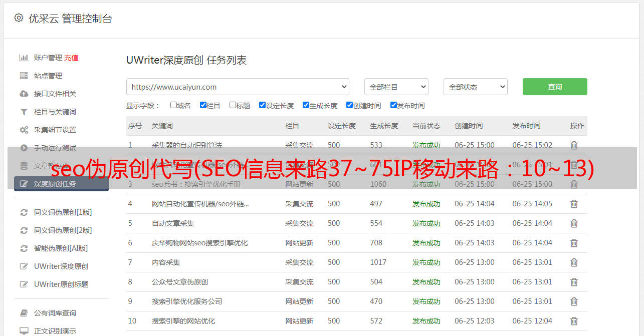Delete the 自动文章采集 task with trash icon
Screen dimensions: 644x336
574,223
